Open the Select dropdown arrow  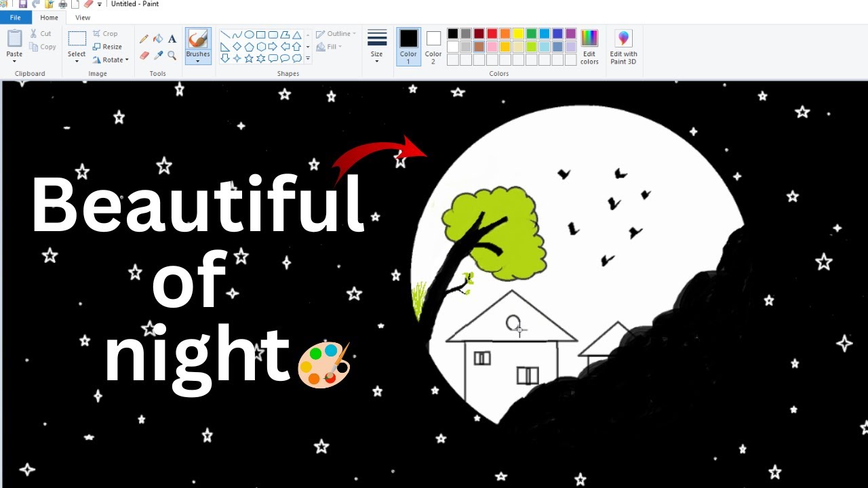(x=77, y=61)
